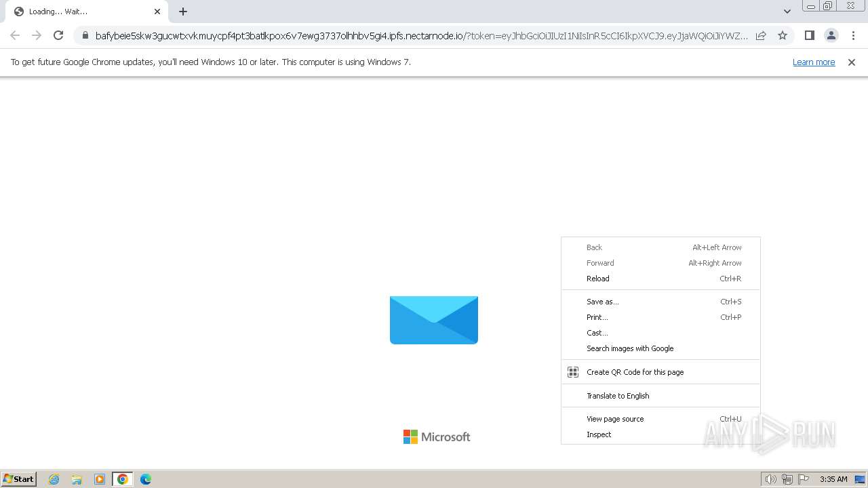Select Create QR Code for this page
Viewport: 868px width, 488px height.
click(x=660, y=372)
